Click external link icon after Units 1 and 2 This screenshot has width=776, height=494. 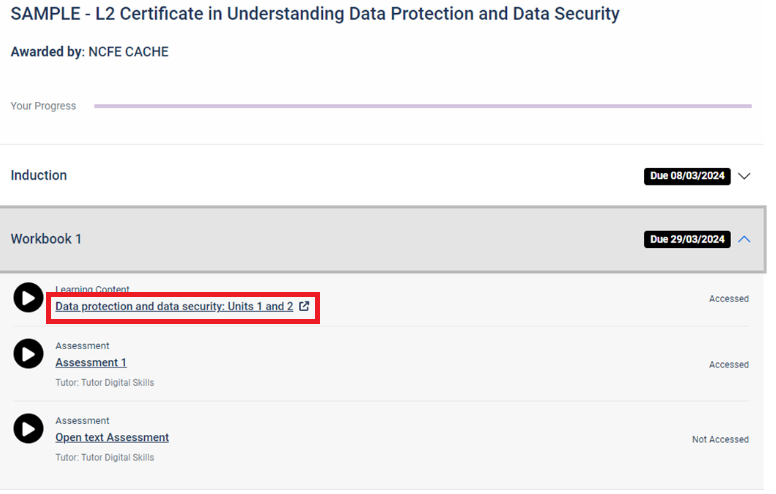[304, 306]
